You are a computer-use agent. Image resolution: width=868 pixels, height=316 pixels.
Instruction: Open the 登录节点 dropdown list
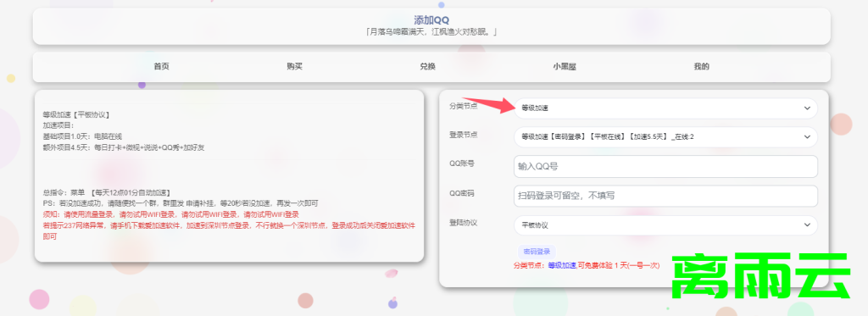(x=665, y=136)
